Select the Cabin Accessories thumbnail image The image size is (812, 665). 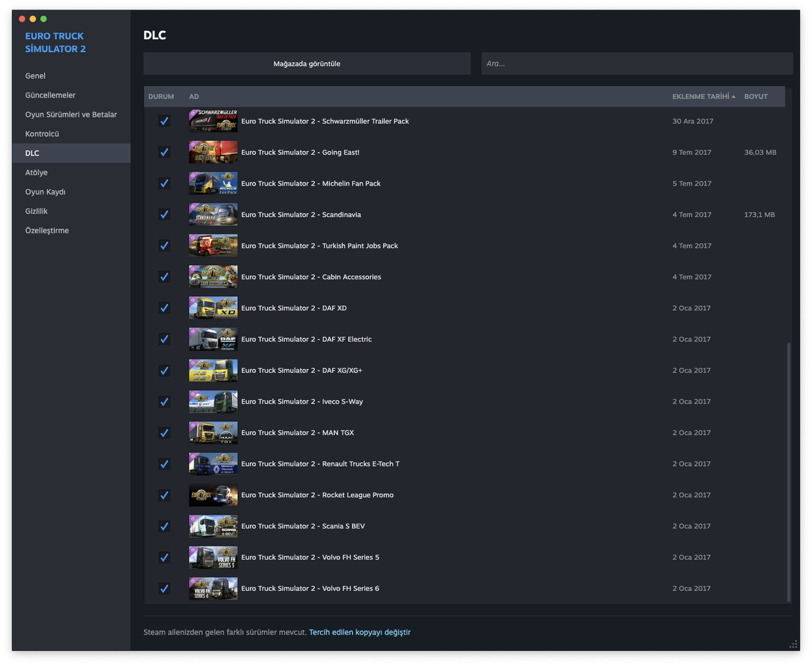pyautogui.click(x=213, y=277)
